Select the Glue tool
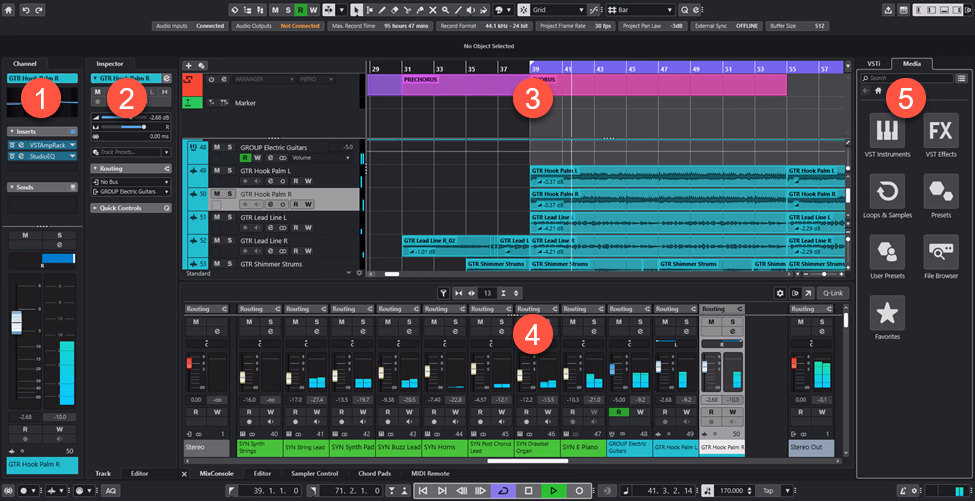The image size is (975, 502). pos(420,10)
